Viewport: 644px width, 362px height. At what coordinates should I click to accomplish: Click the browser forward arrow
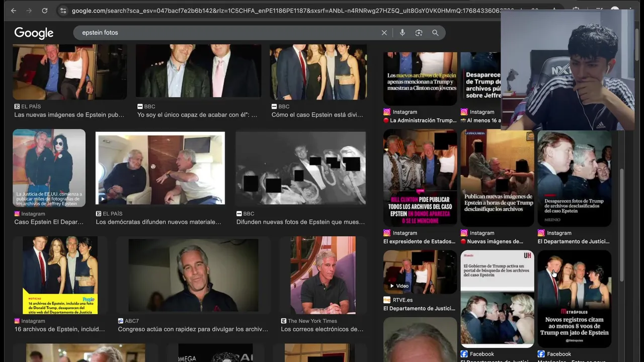[x=29, y=11]
